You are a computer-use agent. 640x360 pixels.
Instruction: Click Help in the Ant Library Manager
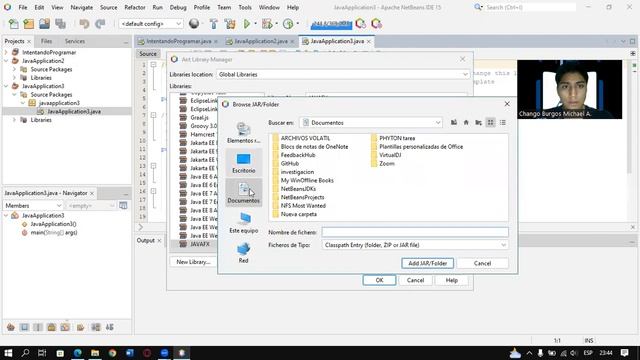(x=451, y=280)
